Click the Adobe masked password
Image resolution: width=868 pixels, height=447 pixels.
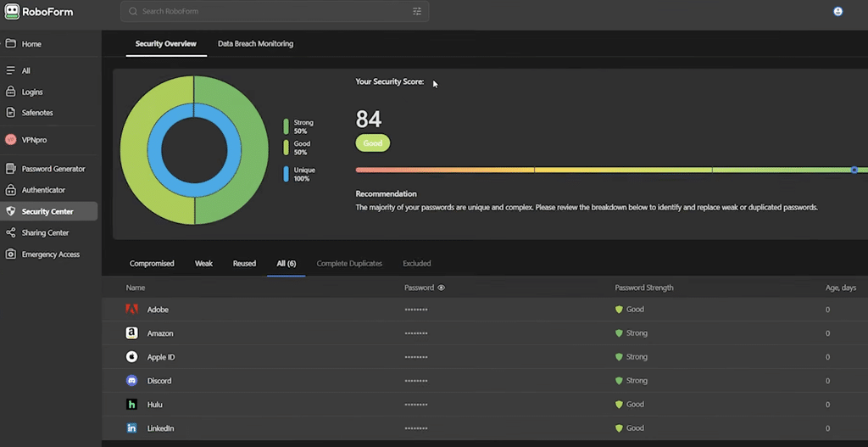416,310
